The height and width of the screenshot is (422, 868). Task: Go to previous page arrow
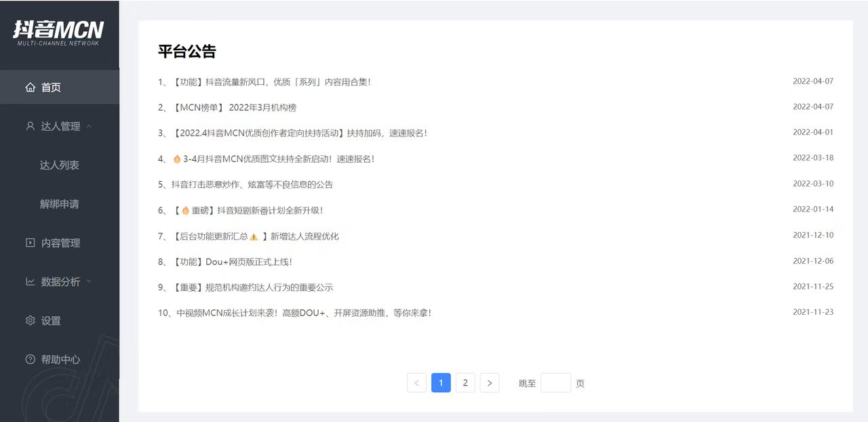(416, 383)
